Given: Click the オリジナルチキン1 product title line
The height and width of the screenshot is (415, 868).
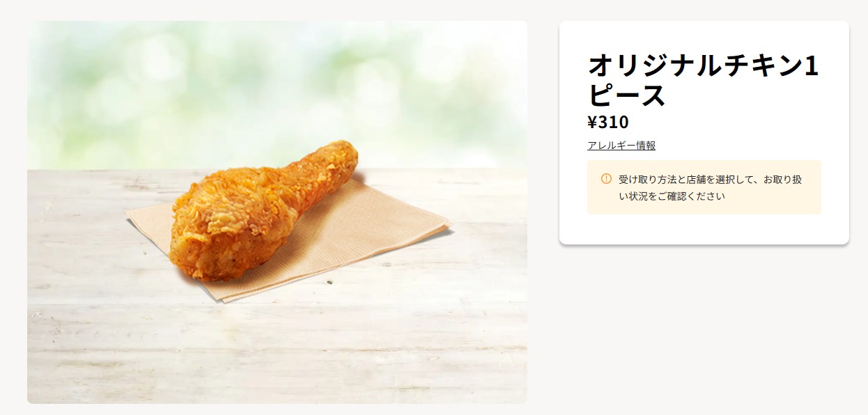Looking at the screenshot, I should [x=704, y=66].
